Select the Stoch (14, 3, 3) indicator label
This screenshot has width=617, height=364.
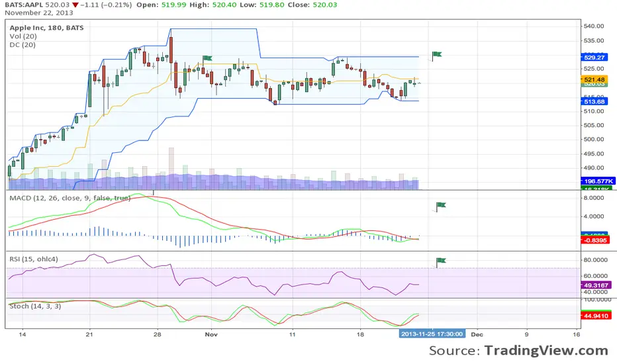[x=35, y=306]
